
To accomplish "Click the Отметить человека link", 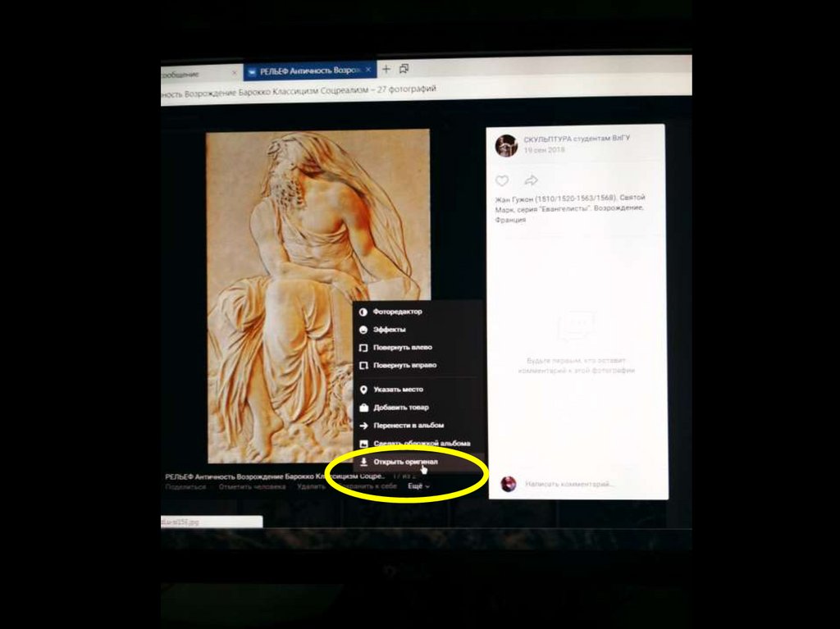I will tap(252, 486).
